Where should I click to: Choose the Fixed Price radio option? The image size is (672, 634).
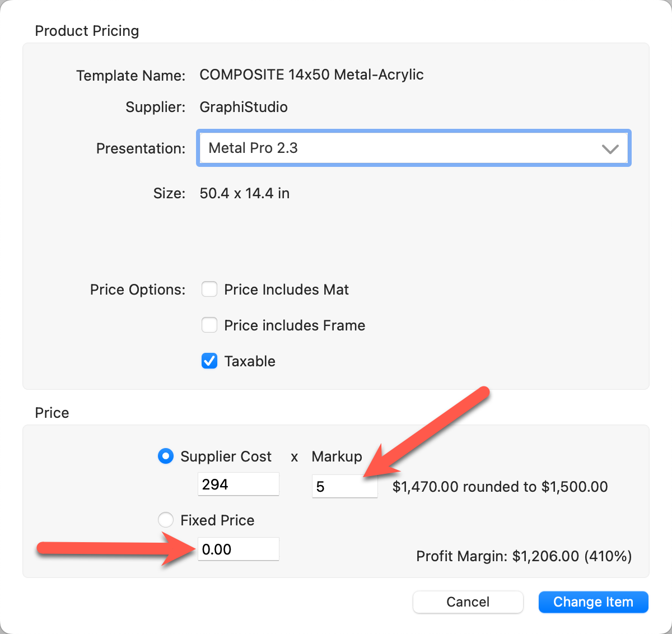coord(166,520)
